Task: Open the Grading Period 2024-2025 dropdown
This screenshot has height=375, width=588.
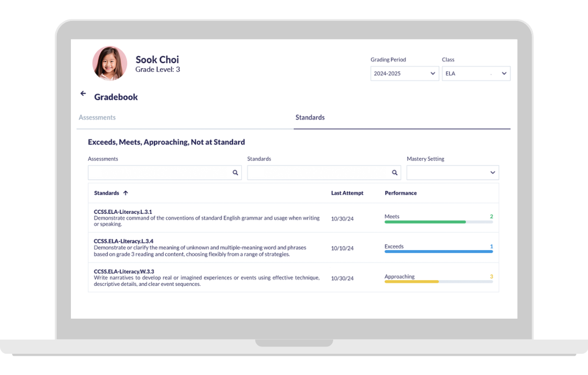Action: [405, 73]
